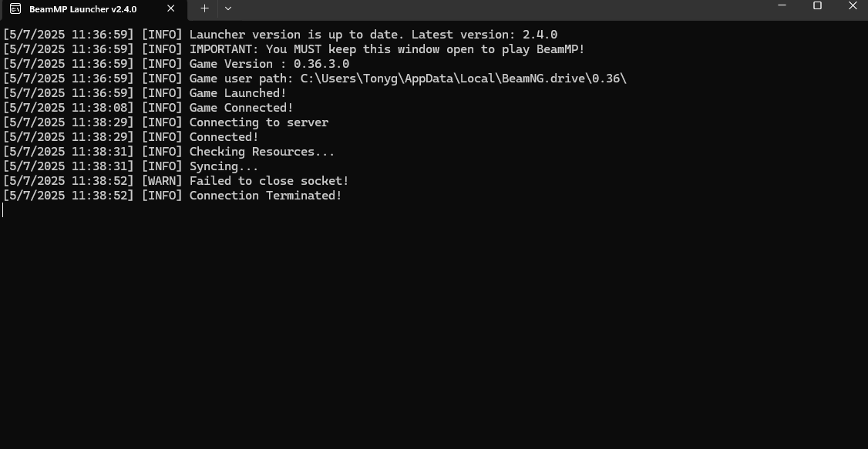Click the 'Game Version : 0.36.3.0' line
The image size is (868, 449).
(x=269, y=64)
